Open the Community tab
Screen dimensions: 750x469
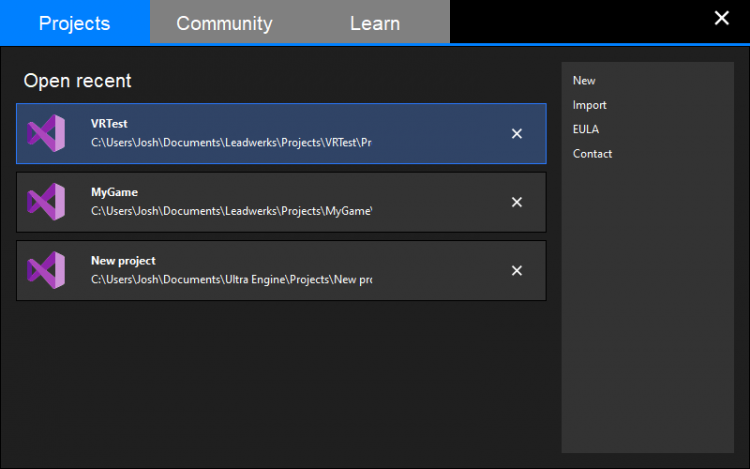224,23
